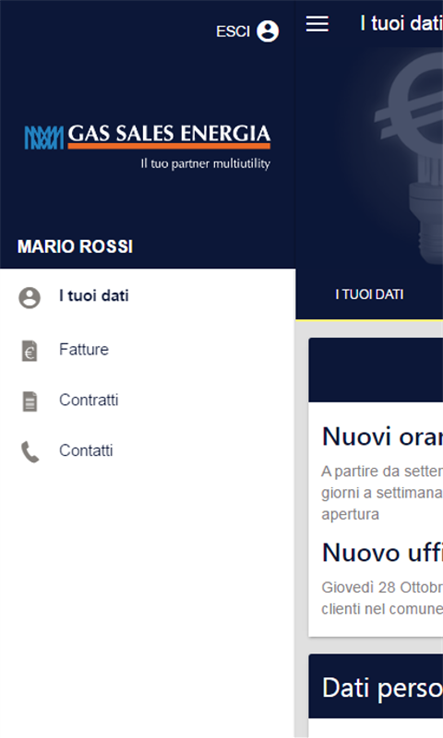This screenshot has width=443, height=738.
Task: Click the MARIO ROSSI user name
Action: 75,247
